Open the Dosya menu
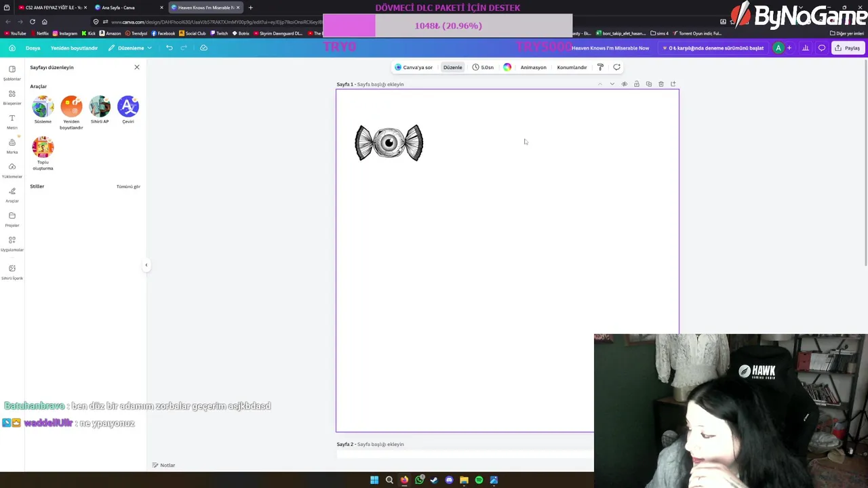The width and height of the screenshot is (868, 488). 33,48
